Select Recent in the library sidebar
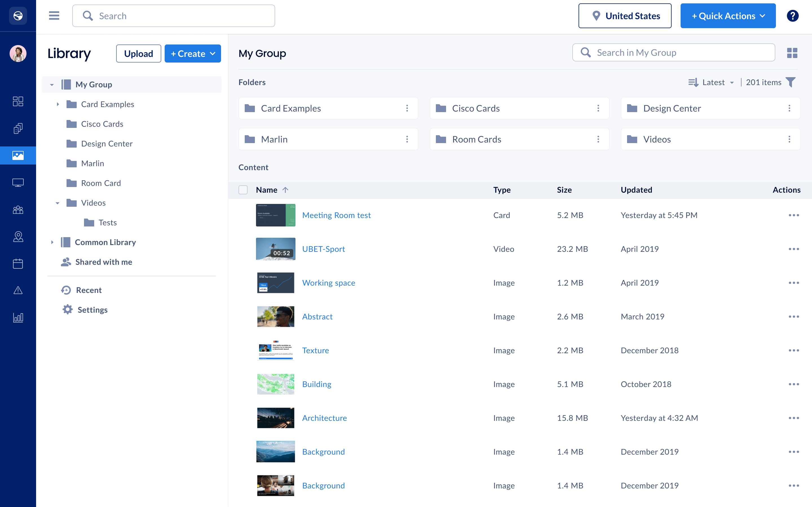 pyautogui.click(x=89, y=290)
